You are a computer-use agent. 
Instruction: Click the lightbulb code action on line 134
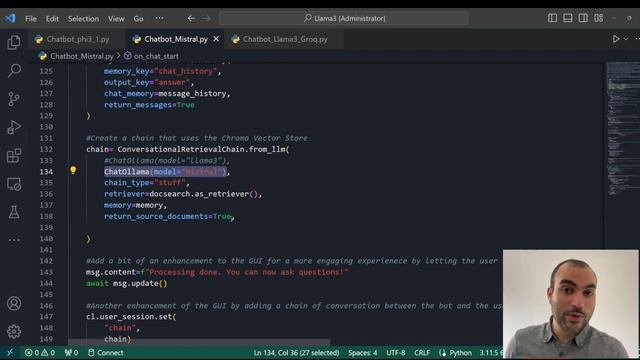click(73, 170)
